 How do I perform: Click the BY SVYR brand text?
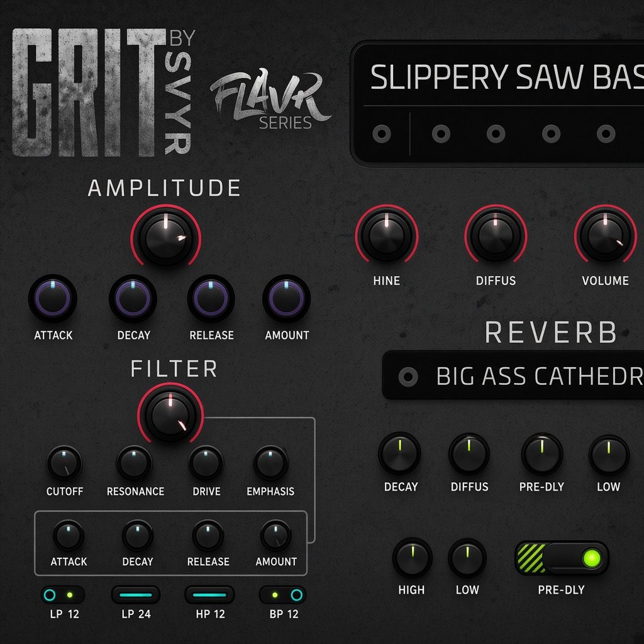(x=180, y=92)
